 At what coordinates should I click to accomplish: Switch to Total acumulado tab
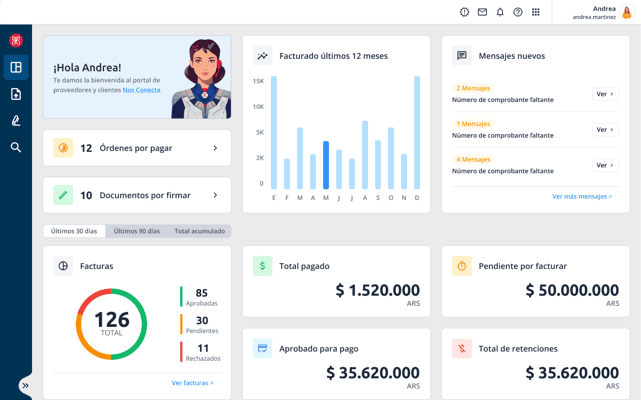[x=199, y=231]
